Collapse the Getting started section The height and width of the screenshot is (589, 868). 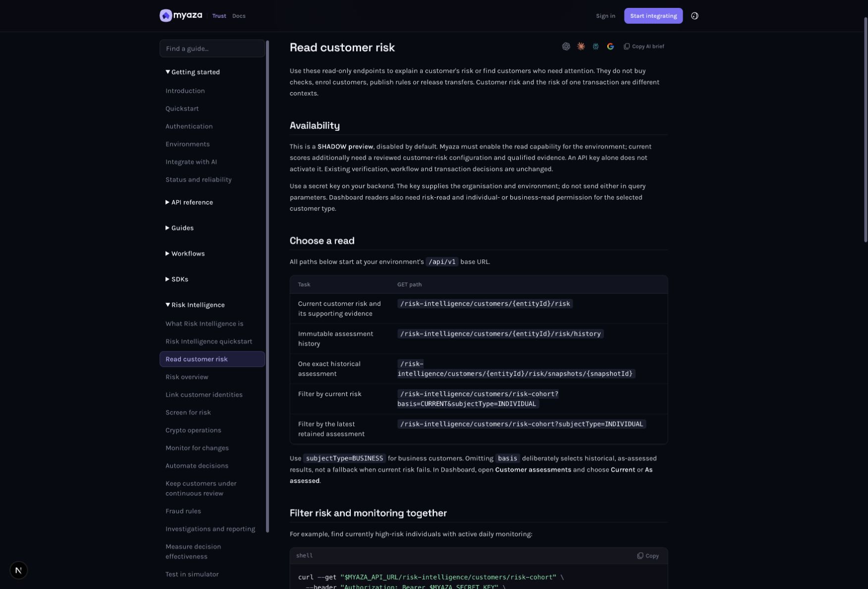coord(193,72)
